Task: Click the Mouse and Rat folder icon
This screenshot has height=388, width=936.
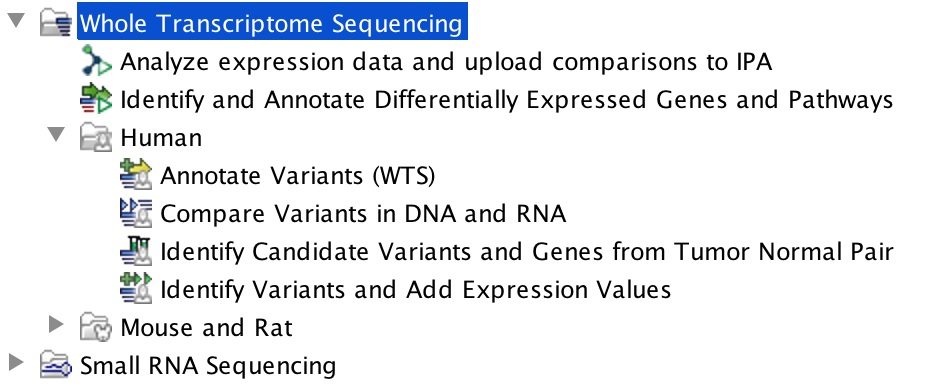Action: point(96,327)
